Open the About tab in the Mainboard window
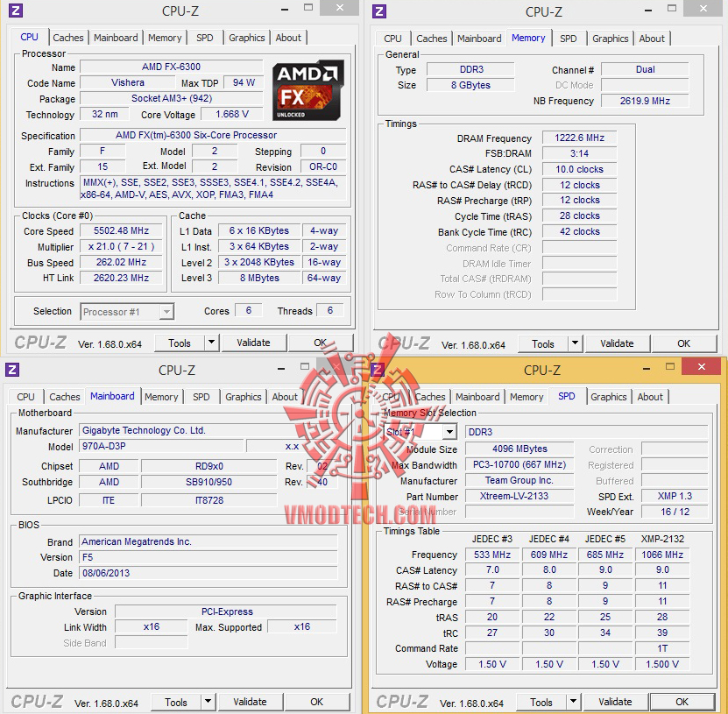The height and width of the screenshot is (714, 728). (285, 397)
